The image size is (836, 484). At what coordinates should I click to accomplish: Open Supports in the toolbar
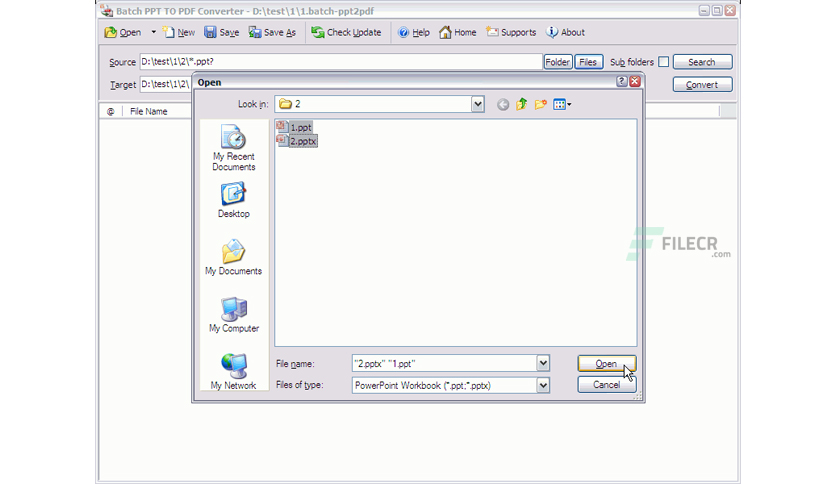click(511, 33)
